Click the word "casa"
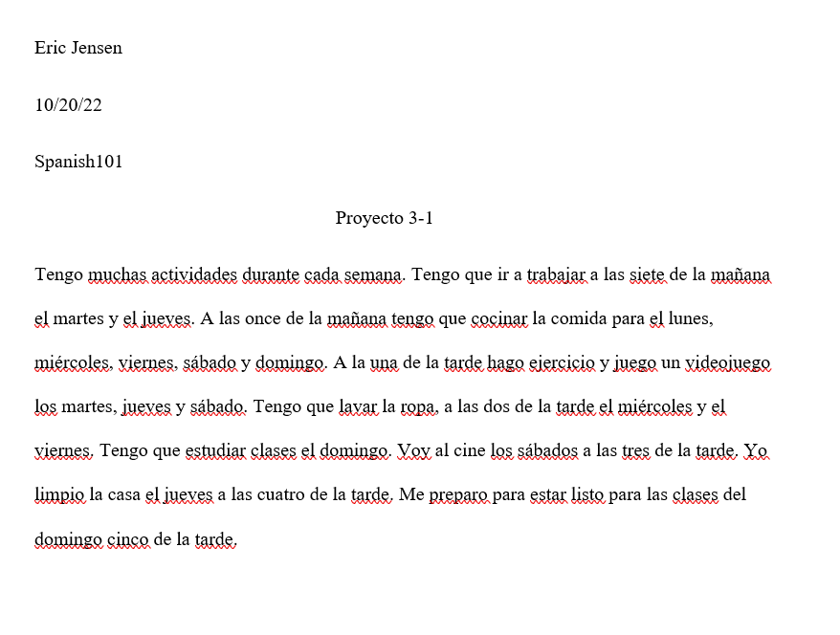This screenshot has width=840, height=635. 124,495
